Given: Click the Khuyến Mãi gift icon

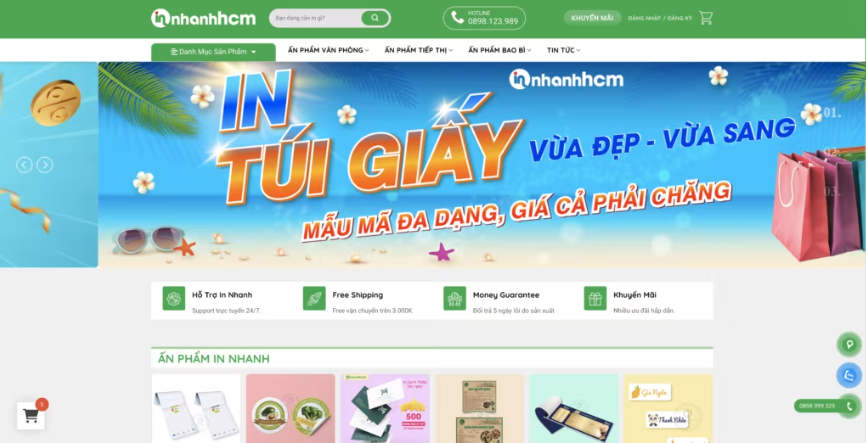Looking at the screenshot, I should click(595, 298).
